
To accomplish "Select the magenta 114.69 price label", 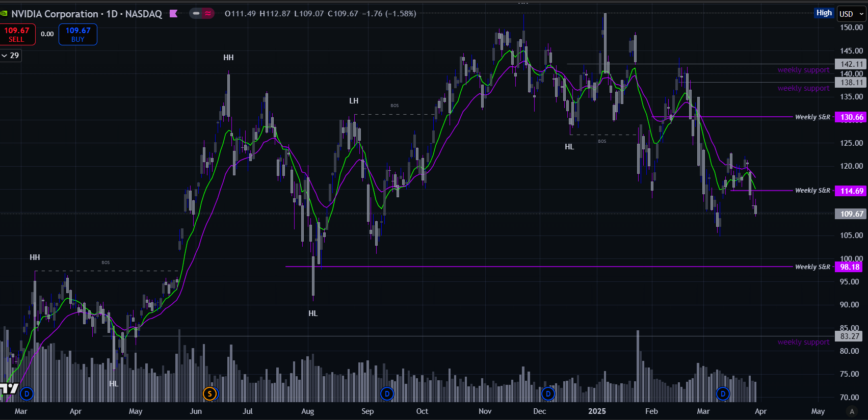I will [x=851, y=191].
